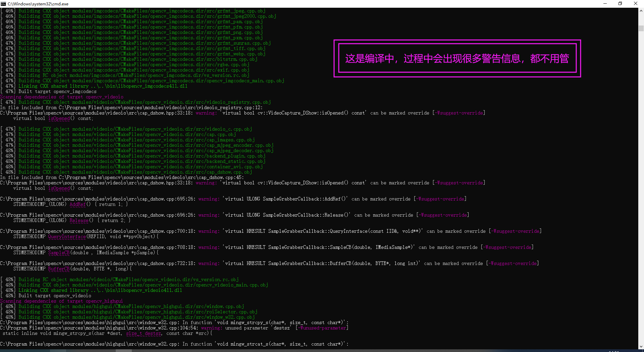Select the underlined AddRef identifier
644x352 pixels.
(x=78, y=204)
